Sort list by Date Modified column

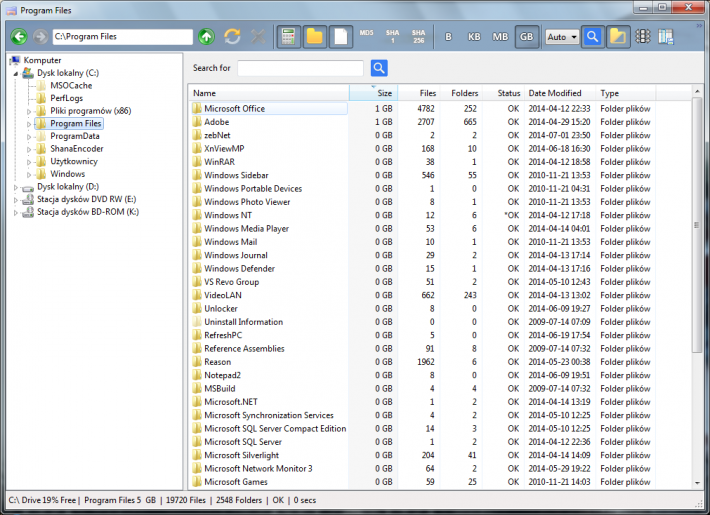560,93
